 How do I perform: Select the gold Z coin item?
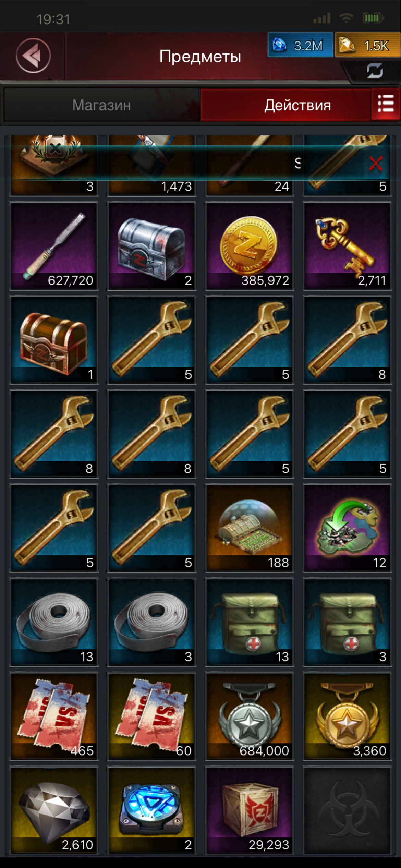(x=249, y=246)
